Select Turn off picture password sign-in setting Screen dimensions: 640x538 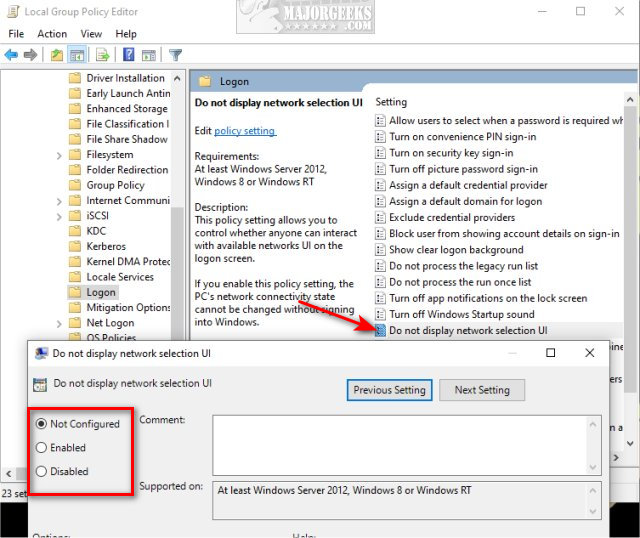tap(463, 169)
